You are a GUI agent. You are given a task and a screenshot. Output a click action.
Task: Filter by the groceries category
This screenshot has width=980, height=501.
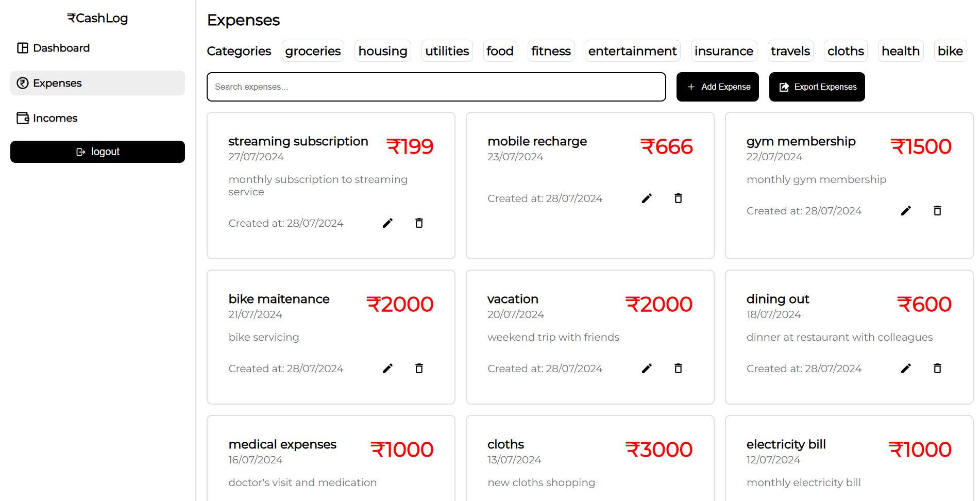click(x=313, y=51)
